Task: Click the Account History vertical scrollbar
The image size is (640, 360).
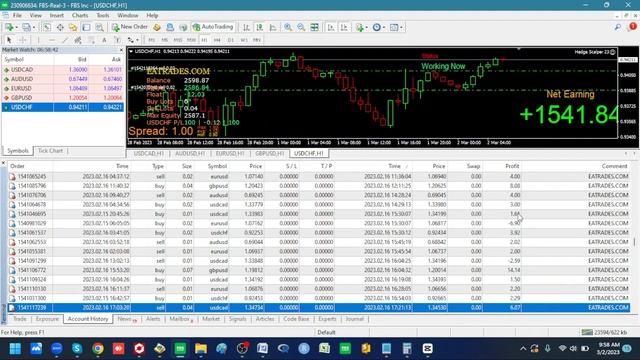Action: (634, 242)
